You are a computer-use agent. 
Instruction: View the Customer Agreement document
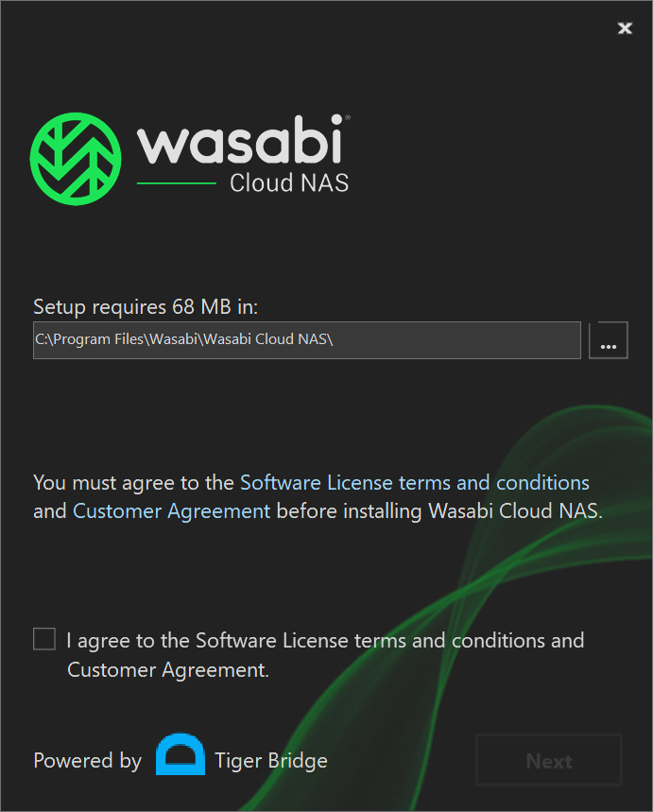[170, 510]
